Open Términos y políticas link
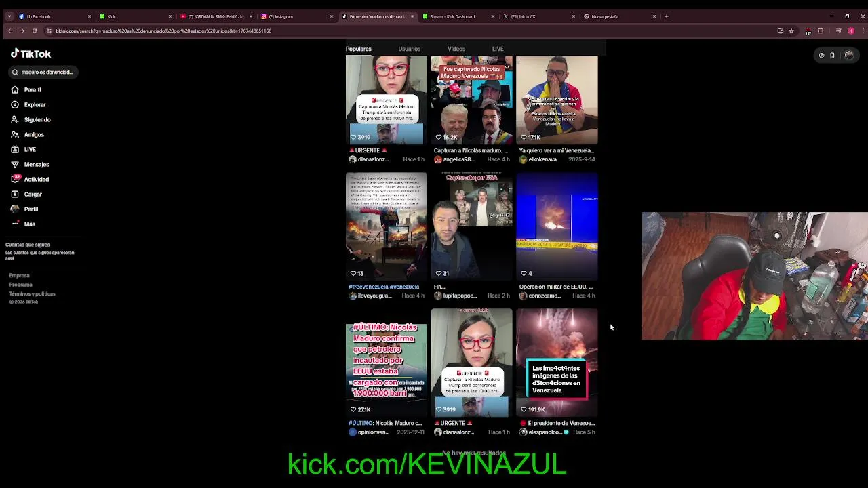Viewport: 868px width, 488px height. 33,293
